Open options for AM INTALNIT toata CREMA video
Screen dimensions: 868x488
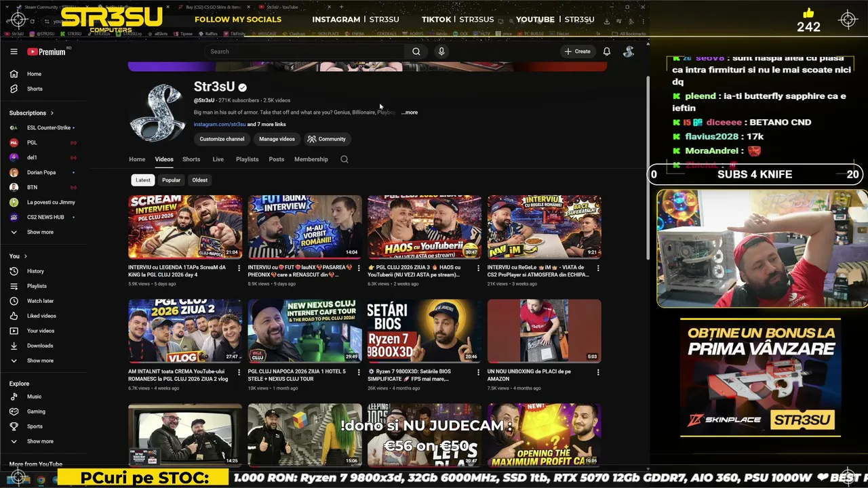[x=239, y=372]
